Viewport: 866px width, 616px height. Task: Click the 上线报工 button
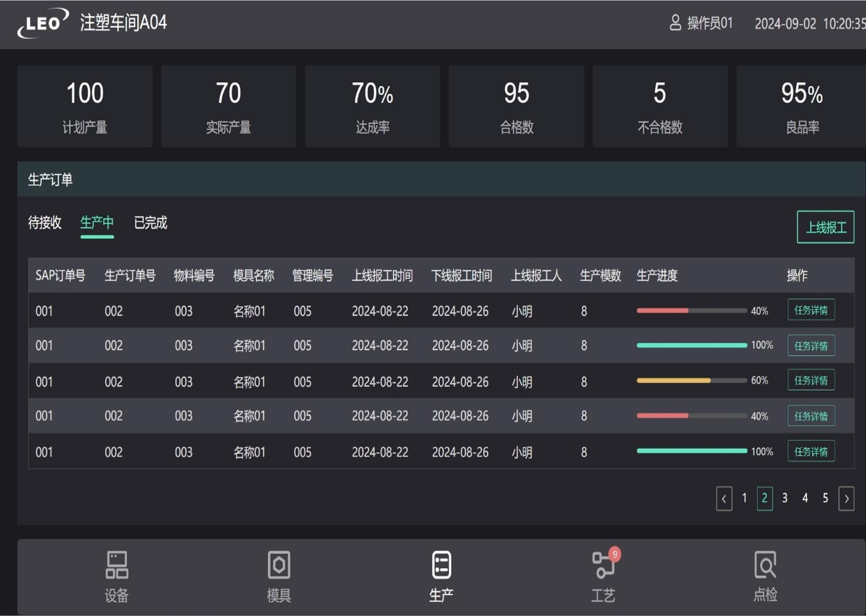[x=825, y=227]
